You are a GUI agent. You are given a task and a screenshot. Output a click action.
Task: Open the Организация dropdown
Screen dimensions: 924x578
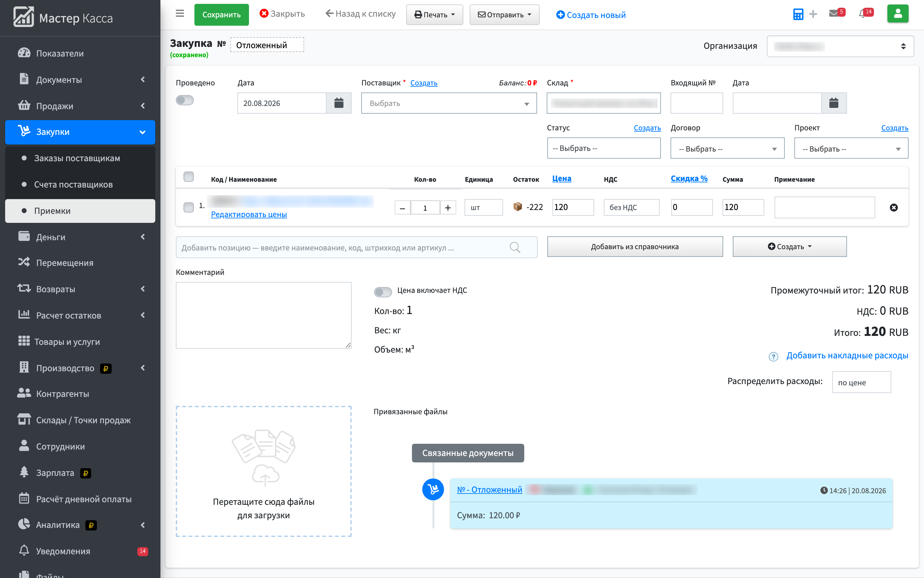(x=840, y=46)
